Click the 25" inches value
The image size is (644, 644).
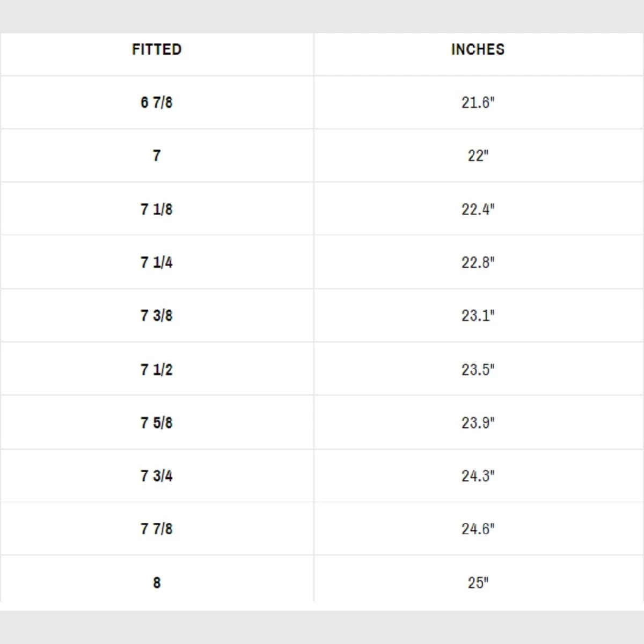tap(478, 582)
